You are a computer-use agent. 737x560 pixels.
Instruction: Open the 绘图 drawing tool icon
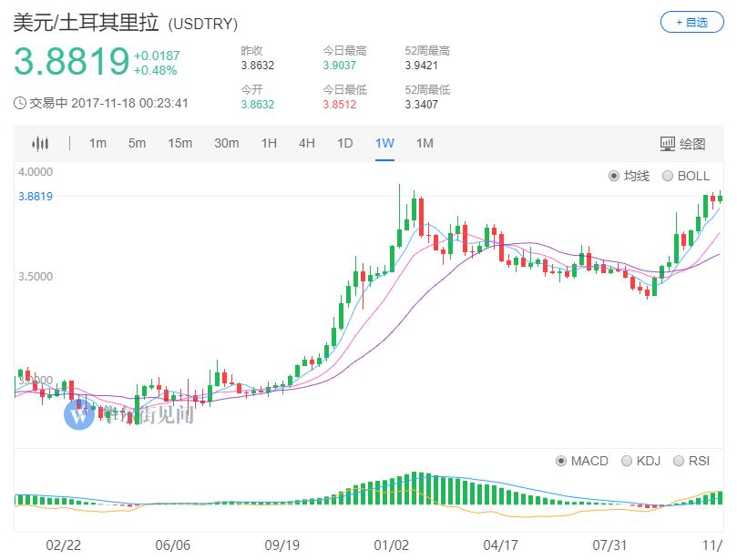click(667, 144)
